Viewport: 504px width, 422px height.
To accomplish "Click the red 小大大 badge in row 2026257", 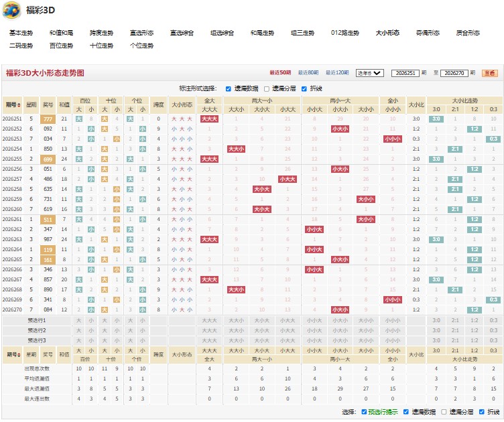I will point(288,180).
